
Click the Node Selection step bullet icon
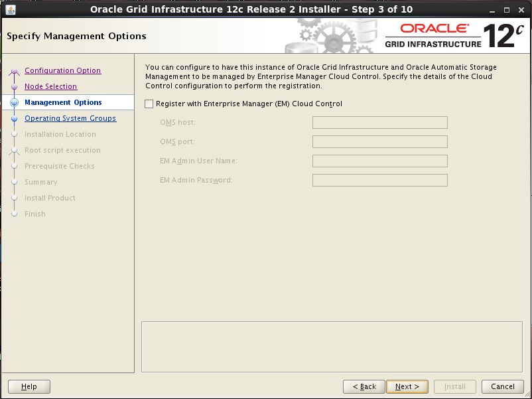14,86
